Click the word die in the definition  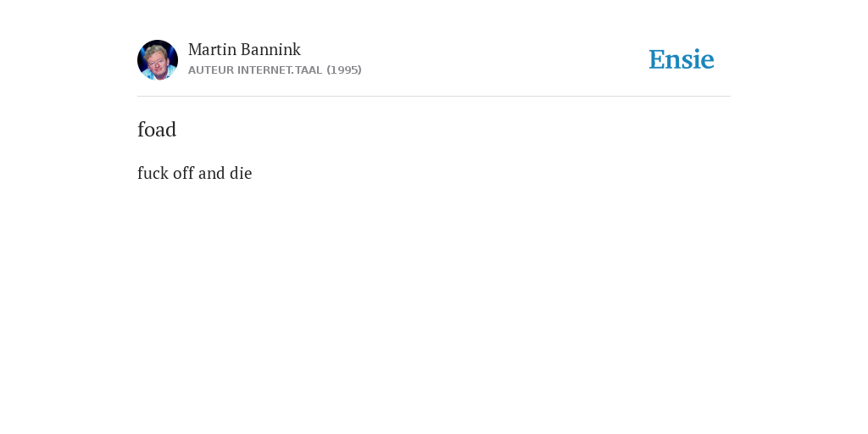[x=241, y=173]
